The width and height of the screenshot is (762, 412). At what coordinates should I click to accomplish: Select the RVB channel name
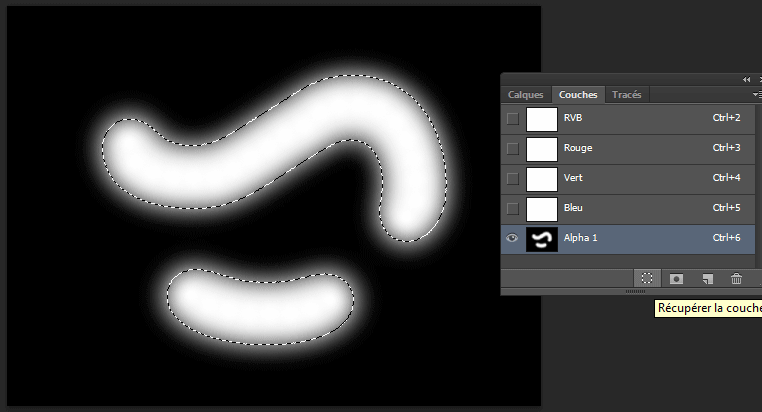(x=573, y=118)
